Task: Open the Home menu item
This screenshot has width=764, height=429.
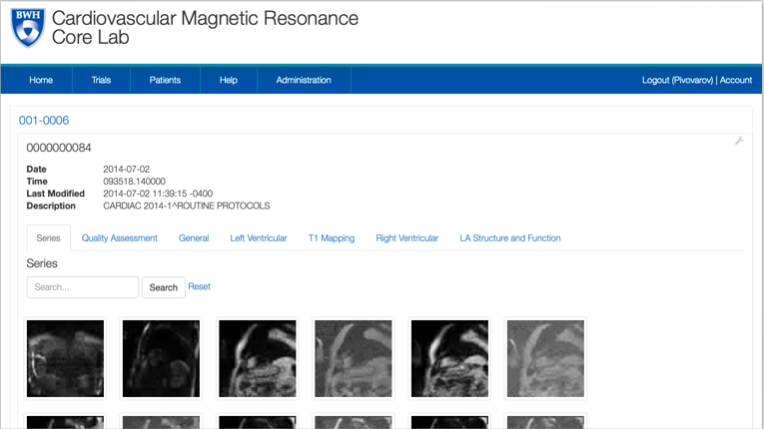Action: click(x=41, y=80)
